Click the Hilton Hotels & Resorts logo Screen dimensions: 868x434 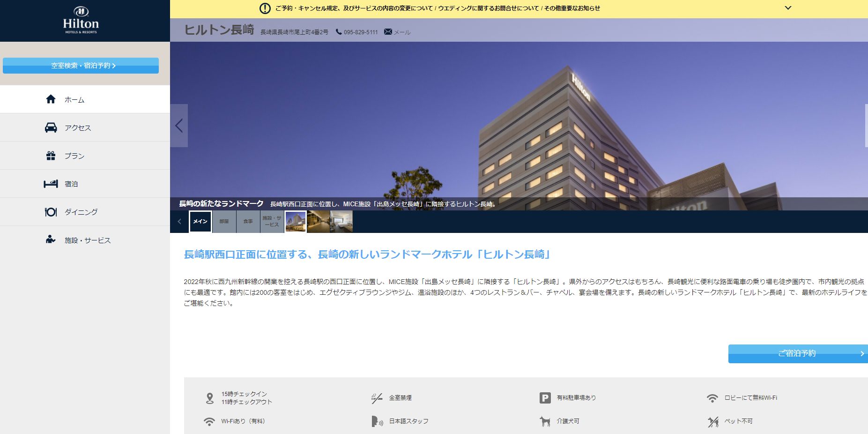coord(81,20)
